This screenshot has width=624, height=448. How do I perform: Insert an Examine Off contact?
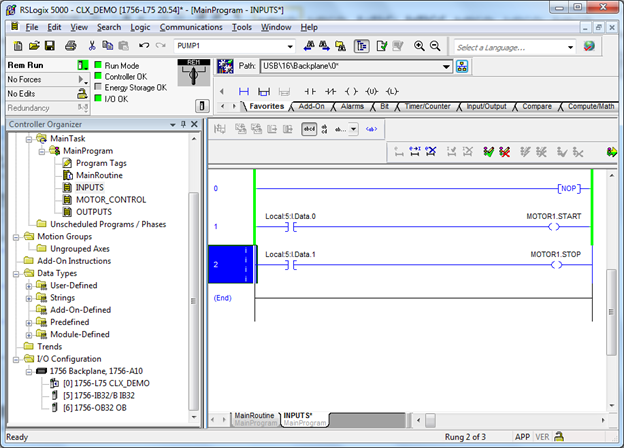(x=330, y=92)
